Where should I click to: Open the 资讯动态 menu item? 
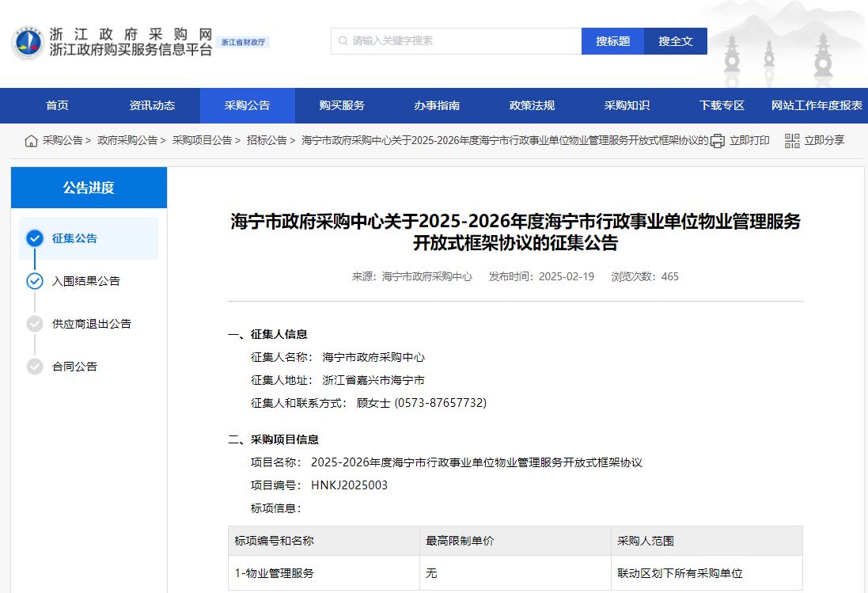pyautogui.click(x=152, y=105)
